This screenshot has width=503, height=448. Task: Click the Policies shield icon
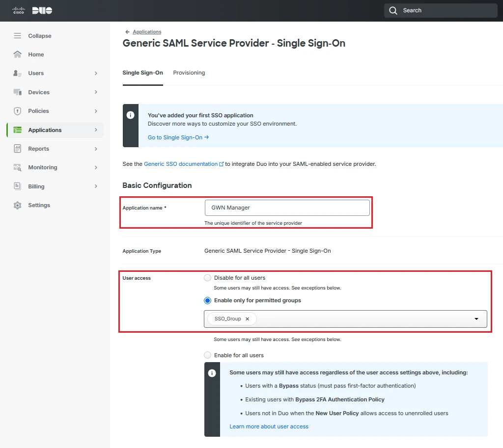click(17, 111)
